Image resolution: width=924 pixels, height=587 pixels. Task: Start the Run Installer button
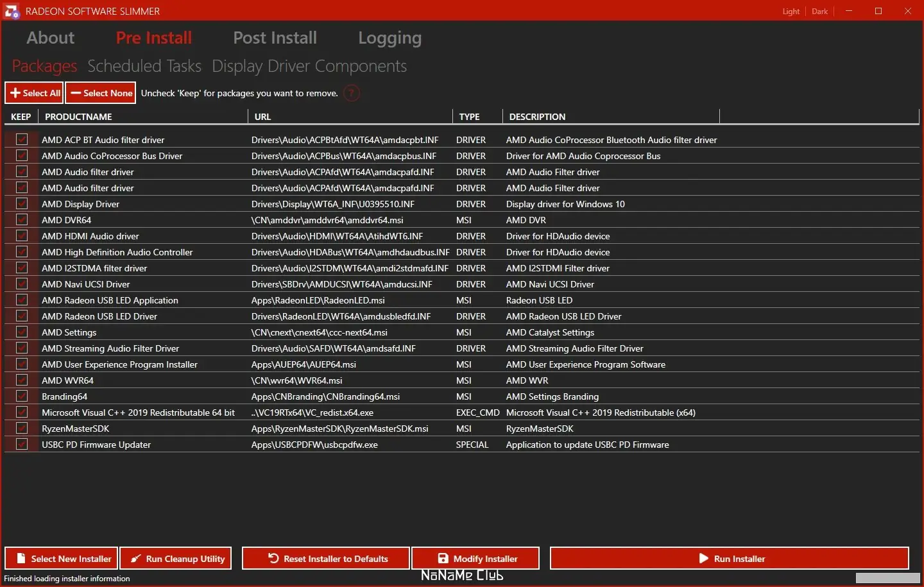click(730, 559)
